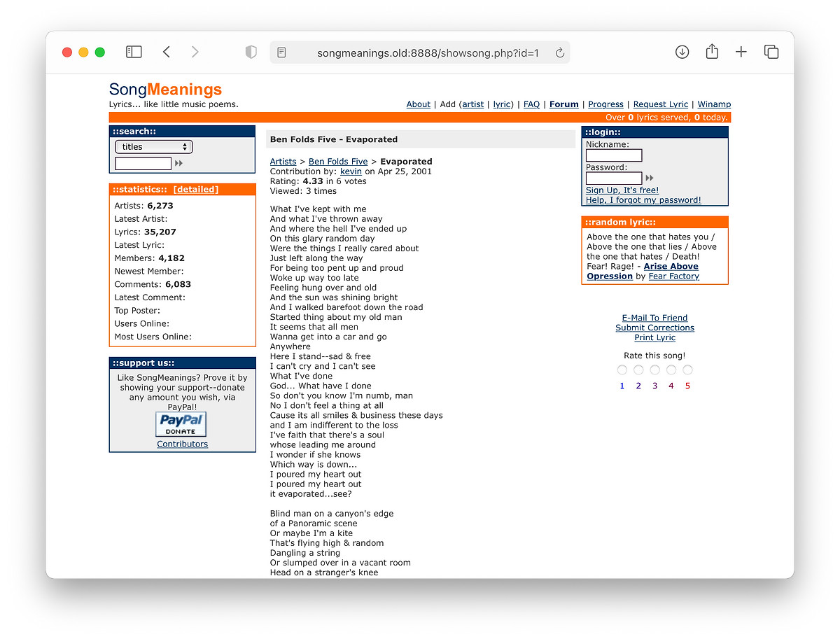Screen dimensions: 840x639
Task: Go back with the back arrow
Action: click(x=167, y=52)
